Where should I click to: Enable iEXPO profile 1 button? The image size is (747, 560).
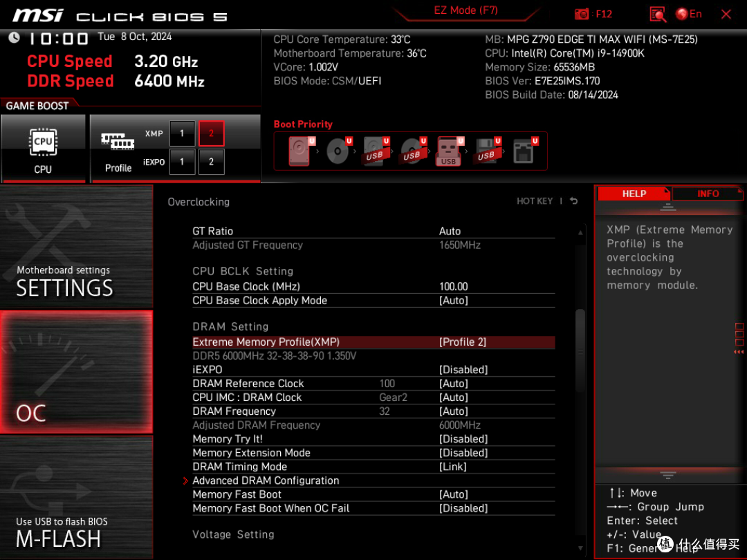(x=182, y=162)
